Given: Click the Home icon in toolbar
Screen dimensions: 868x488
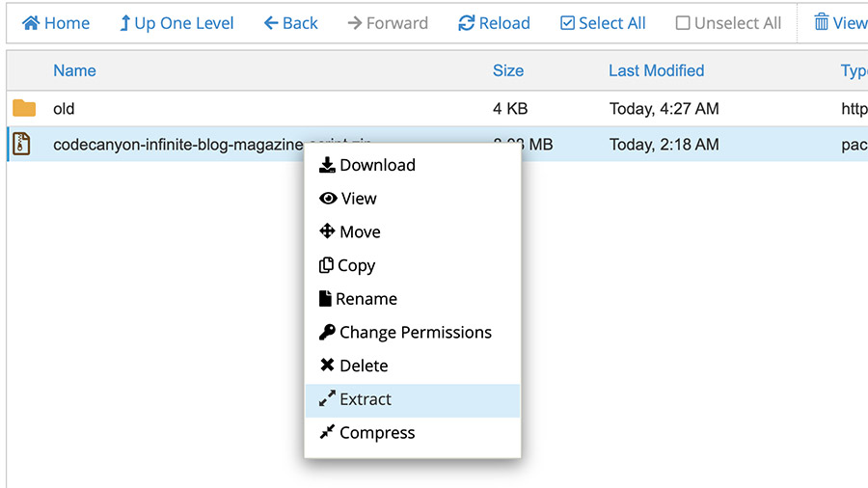Looking at the screenshot, I should click(31, 23).
